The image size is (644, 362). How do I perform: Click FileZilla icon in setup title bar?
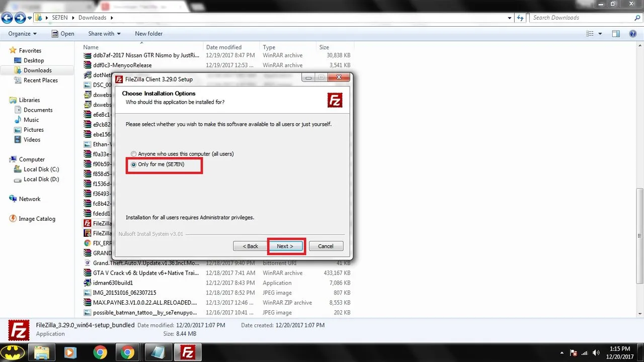pos(119,79)
